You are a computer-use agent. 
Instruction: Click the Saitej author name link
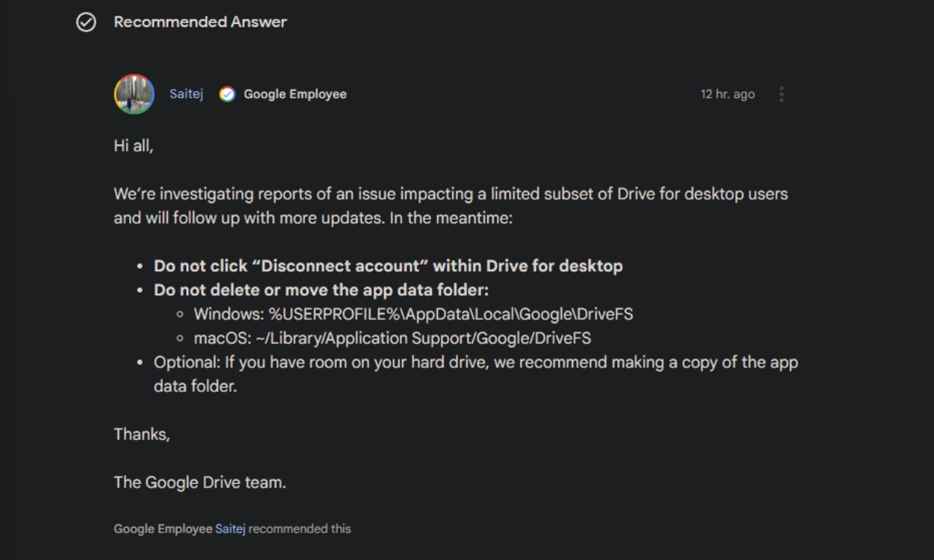pos(186,94)
